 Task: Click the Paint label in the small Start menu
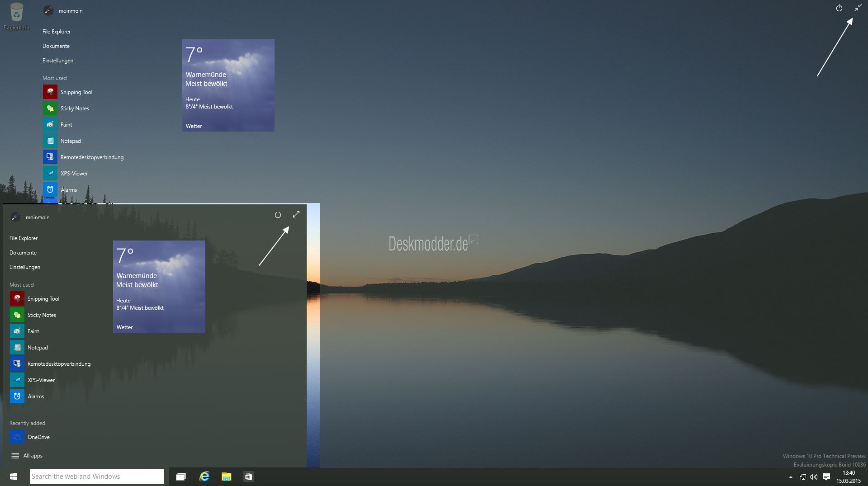point(33,331)
